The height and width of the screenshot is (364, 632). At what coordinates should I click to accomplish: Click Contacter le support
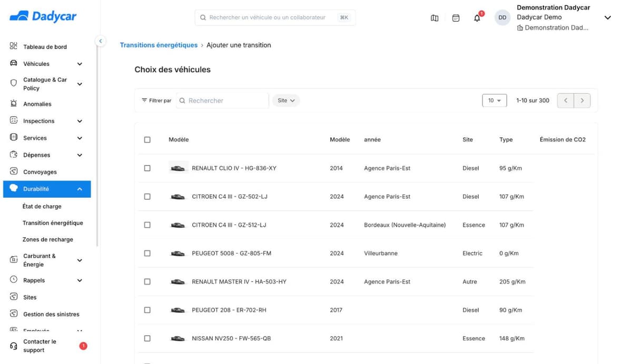(39, 346)
